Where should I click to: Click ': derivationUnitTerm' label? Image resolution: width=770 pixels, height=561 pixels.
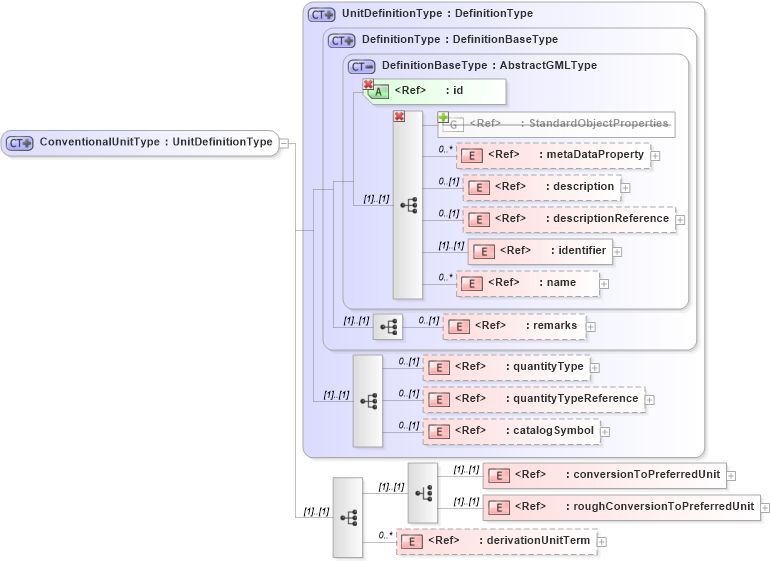(535, 540)
